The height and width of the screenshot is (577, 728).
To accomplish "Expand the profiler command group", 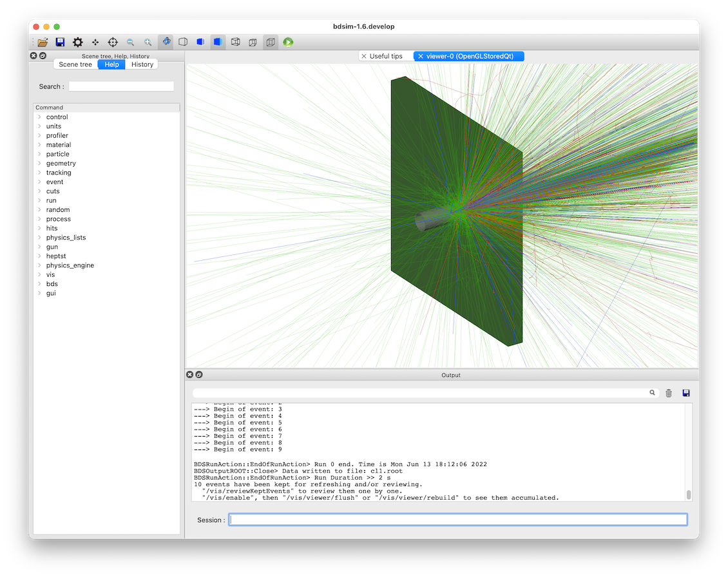I will (x=39, y=135).
